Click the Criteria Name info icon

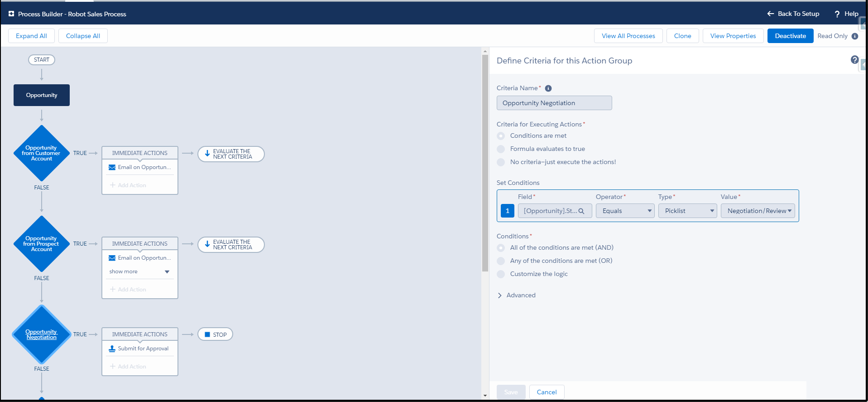(548, 88)
